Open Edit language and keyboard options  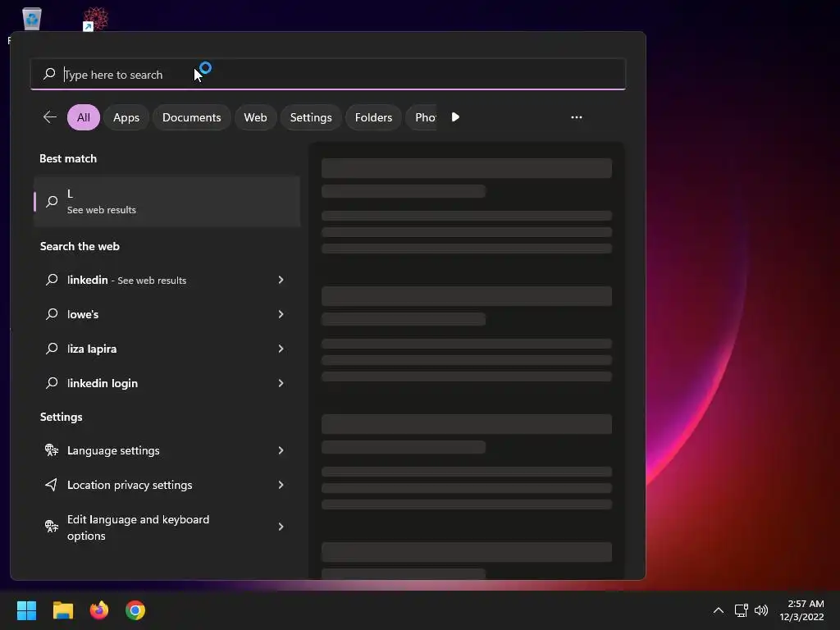(167, 527)
